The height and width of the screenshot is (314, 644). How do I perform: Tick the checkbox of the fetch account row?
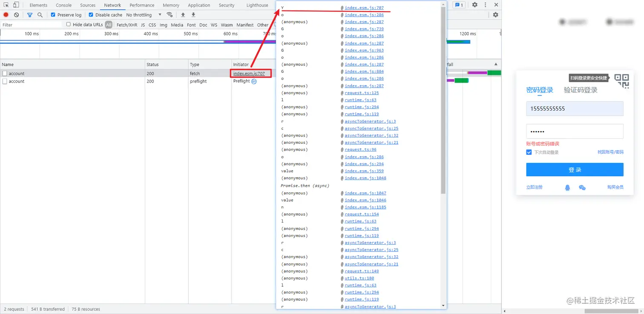point(5,74)
